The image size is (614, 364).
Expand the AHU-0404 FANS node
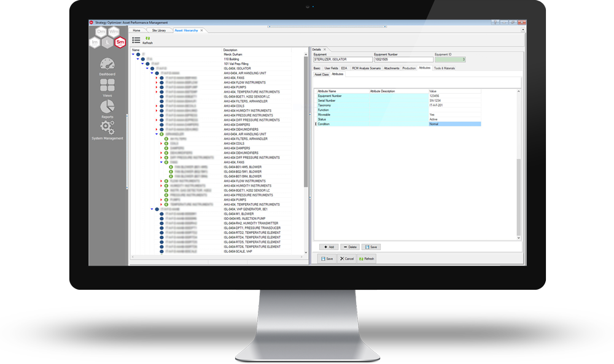click(x=156, y=77)
